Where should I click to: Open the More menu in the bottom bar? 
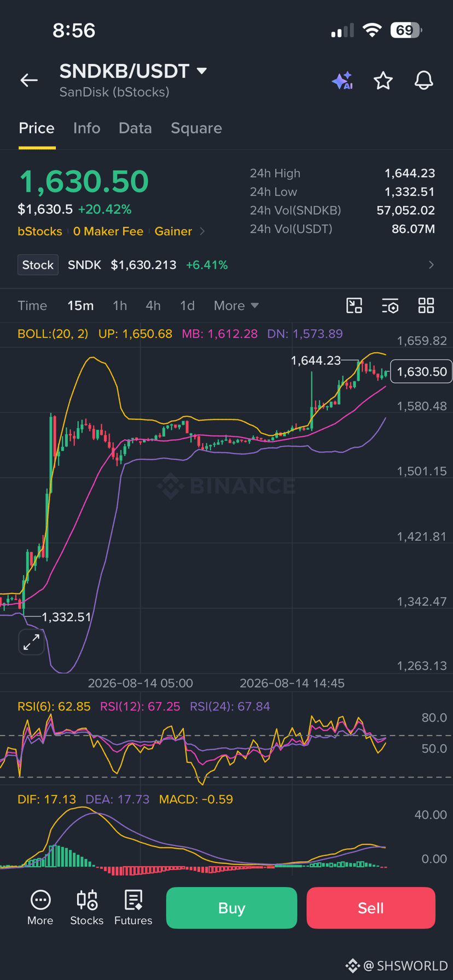pyautogui.click(x=40, y=908)
